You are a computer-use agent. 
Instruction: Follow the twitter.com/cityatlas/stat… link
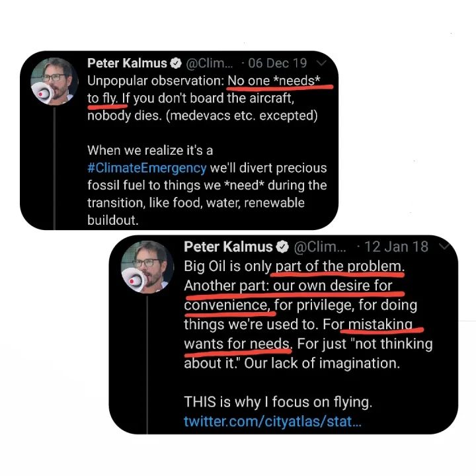[272, 421]
